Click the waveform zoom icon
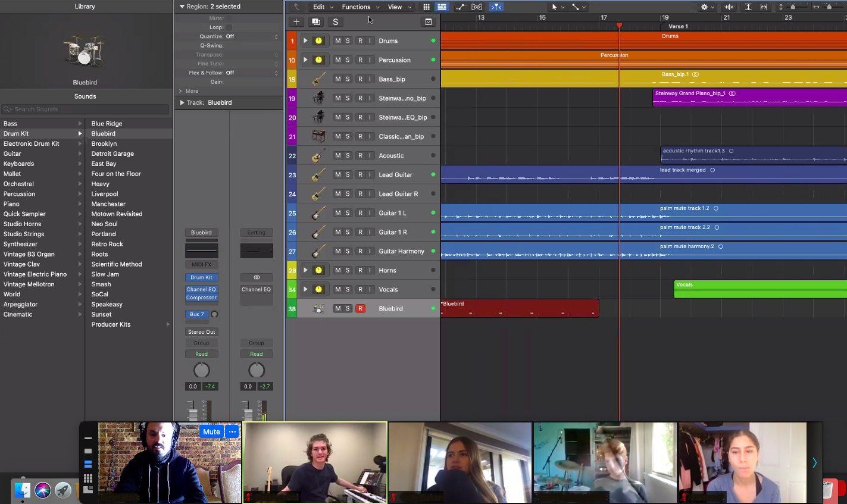The width and height of the screenshot is (847, 504). [729, 7]
